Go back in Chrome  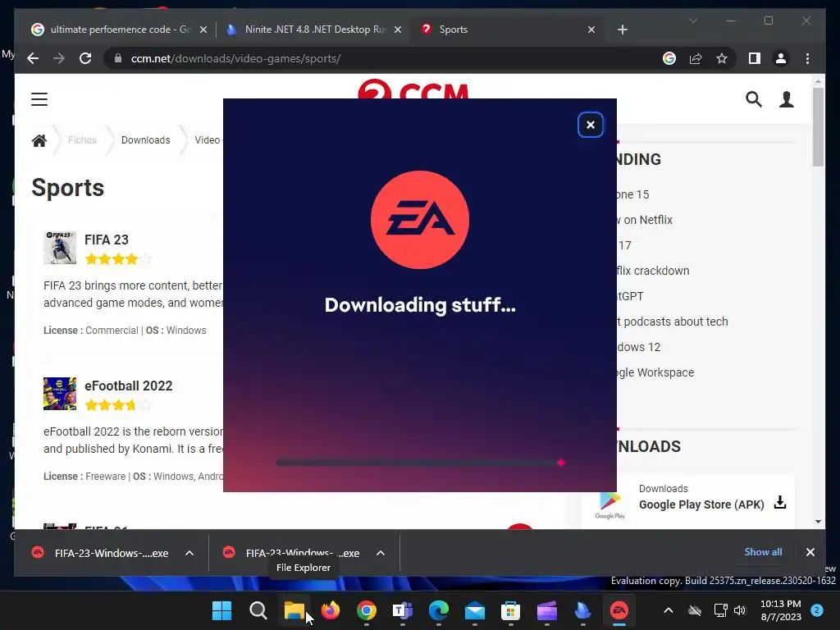tap(33, 58)
